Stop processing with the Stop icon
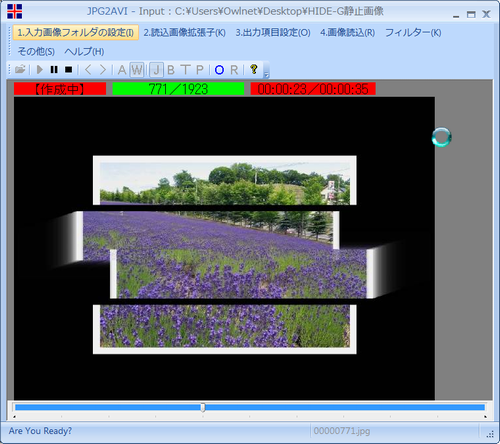 [x=68, y=70]
